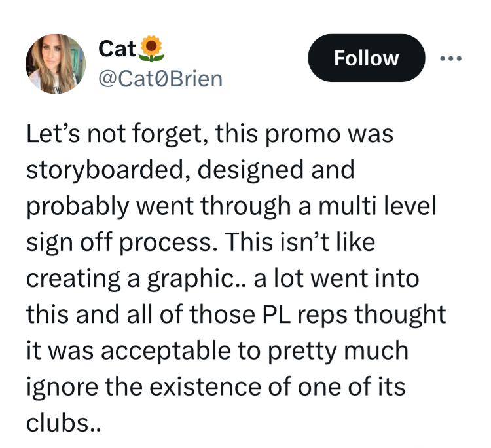Select the phrase "multi level" in the tweet
This screenshot has height=448, width=491.
click(377, 206)
